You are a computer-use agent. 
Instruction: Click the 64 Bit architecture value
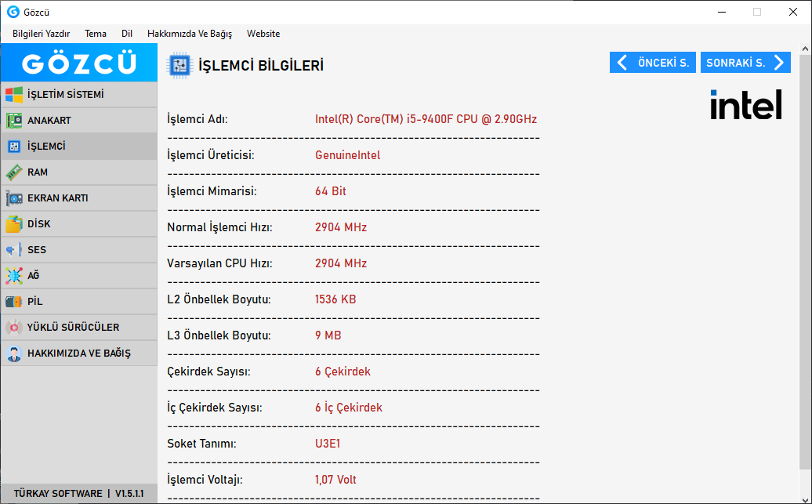(x=331, y=191)
